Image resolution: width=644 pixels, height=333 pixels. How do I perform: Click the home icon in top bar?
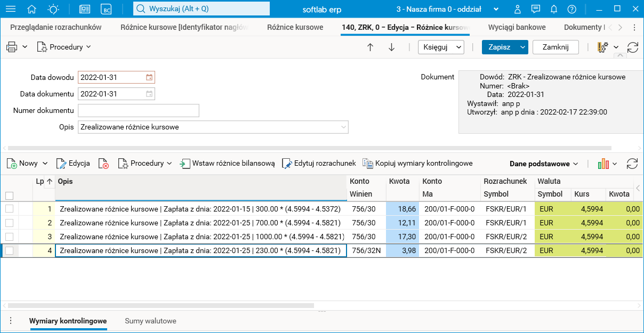(x=32, y=9)
